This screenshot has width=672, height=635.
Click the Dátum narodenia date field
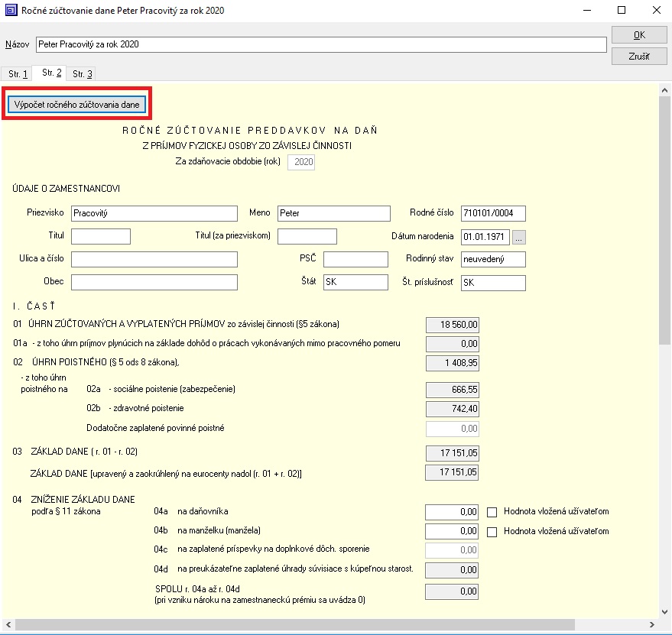[x=485, y=237]
